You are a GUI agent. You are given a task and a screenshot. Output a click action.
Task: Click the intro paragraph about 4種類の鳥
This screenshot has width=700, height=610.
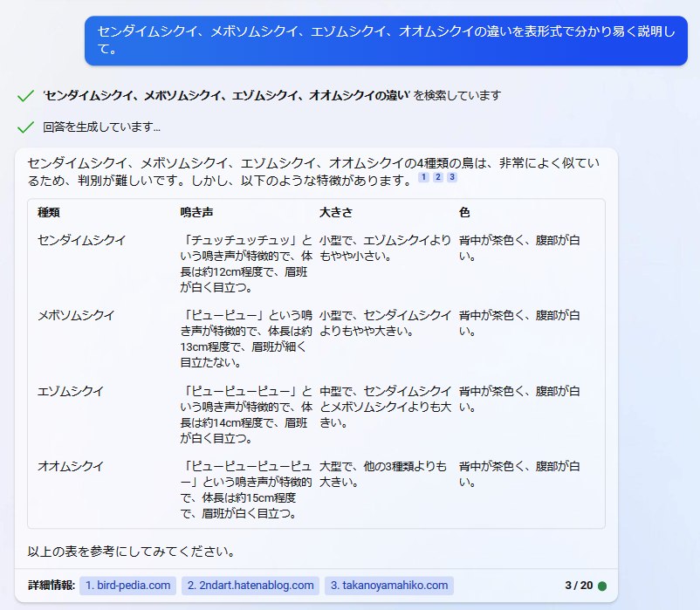(x=313, y=172)
